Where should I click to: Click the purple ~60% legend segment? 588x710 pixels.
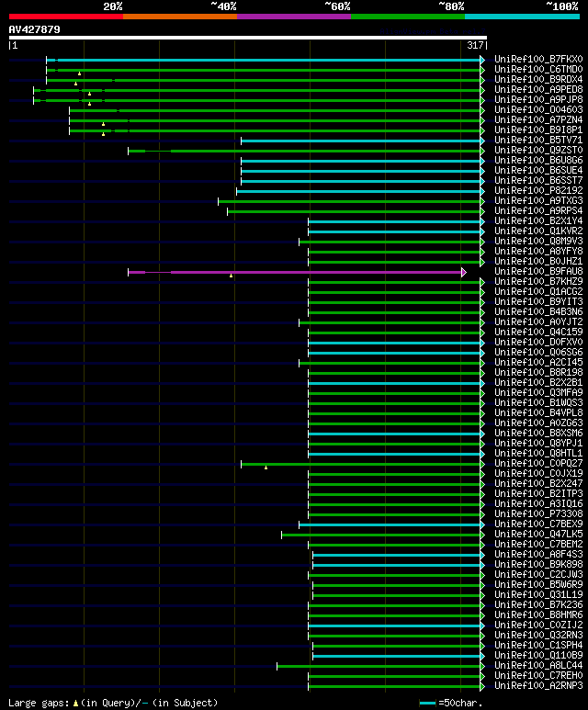(294, 17)
